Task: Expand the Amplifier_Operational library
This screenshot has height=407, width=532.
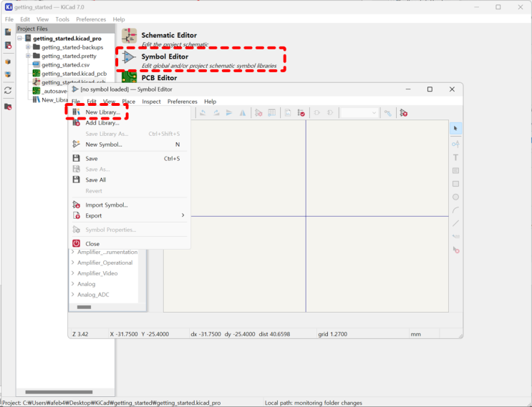Action: pos(72,263)
